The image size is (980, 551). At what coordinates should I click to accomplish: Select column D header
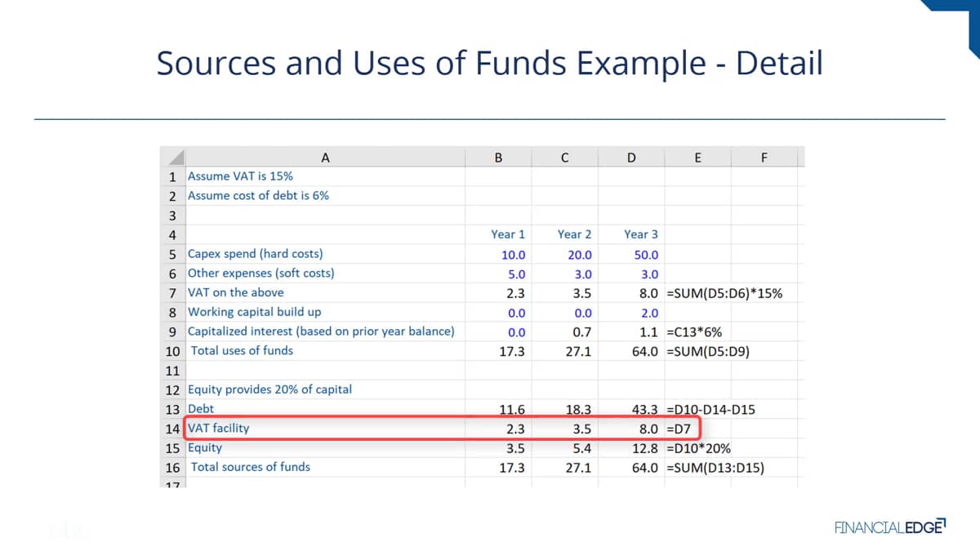coord(630,158)
